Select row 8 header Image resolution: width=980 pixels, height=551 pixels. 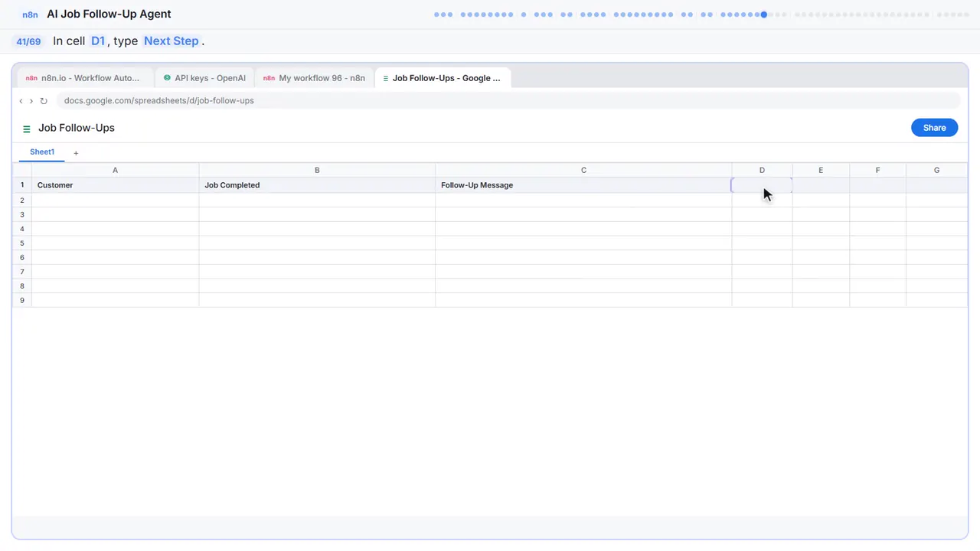22,286
